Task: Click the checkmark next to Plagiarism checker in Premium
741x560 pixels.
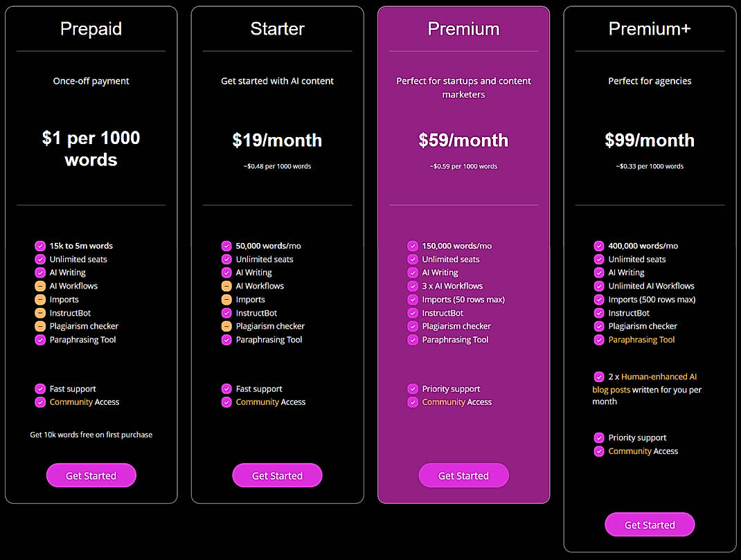Action: tap(412, 326)
